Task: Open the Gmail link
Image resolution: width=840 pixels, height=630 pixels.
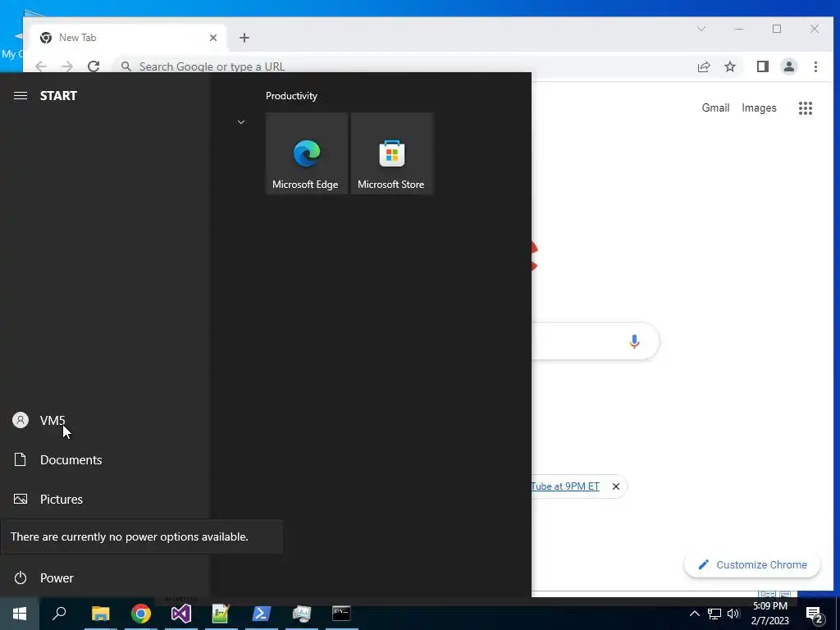Action: pyautogui.click(x=715, y=107)
